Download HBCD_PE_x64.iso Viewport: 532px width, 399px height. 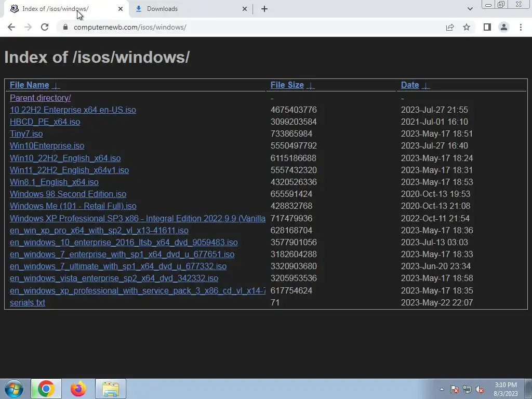click(x=45, y=122)
